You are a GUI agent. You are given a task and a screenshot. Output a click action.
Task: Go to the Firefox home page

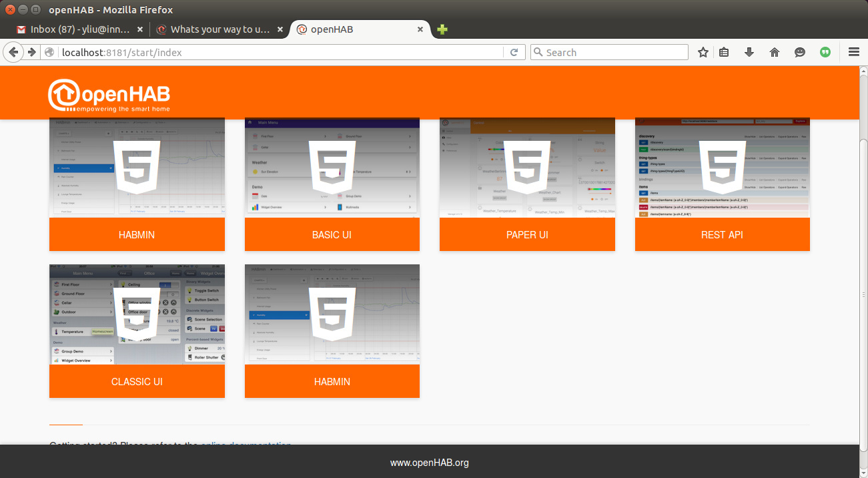tap(774, 52)
